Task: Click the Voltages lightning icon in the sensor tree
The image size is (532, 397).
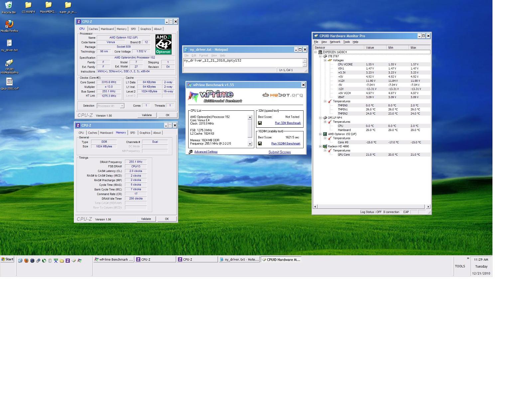Action: pos(330,60)
